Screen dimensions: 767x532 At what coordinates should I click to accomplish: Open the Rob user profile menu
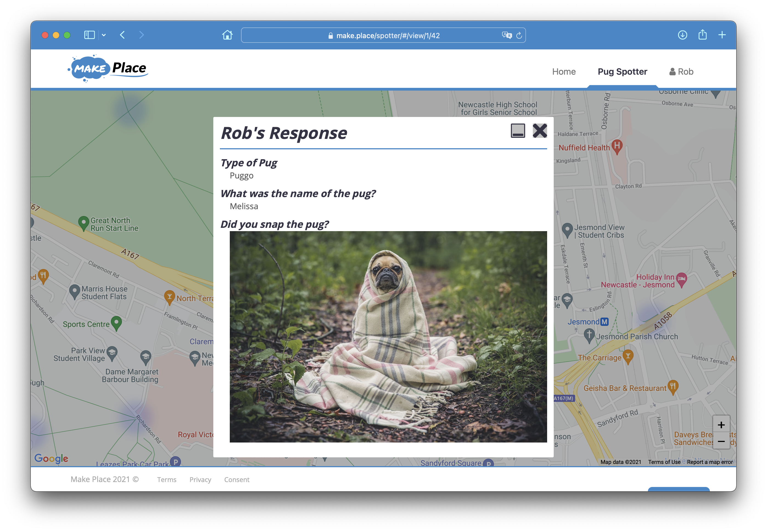[681, 72]
